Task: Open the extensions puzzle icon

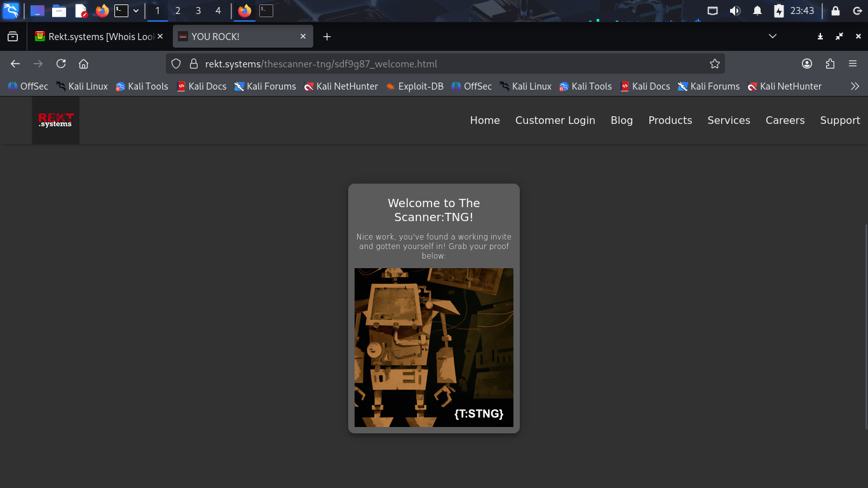Action: (x=830, y=64)
